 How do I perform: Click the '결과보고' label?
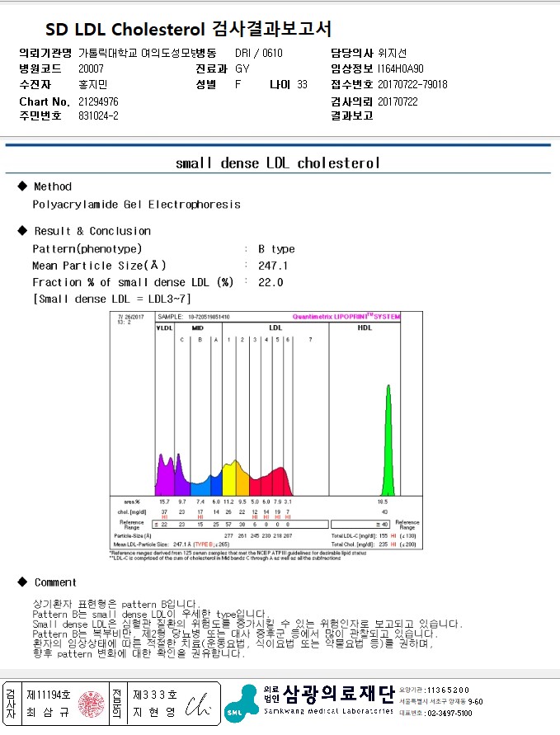pos(352,115)
